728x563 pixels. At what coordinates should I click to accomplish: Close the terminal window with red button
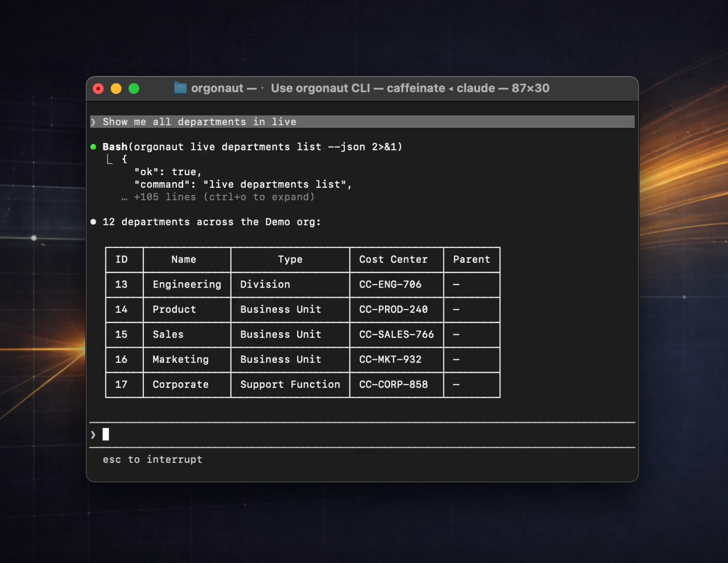tap(98, 89)
